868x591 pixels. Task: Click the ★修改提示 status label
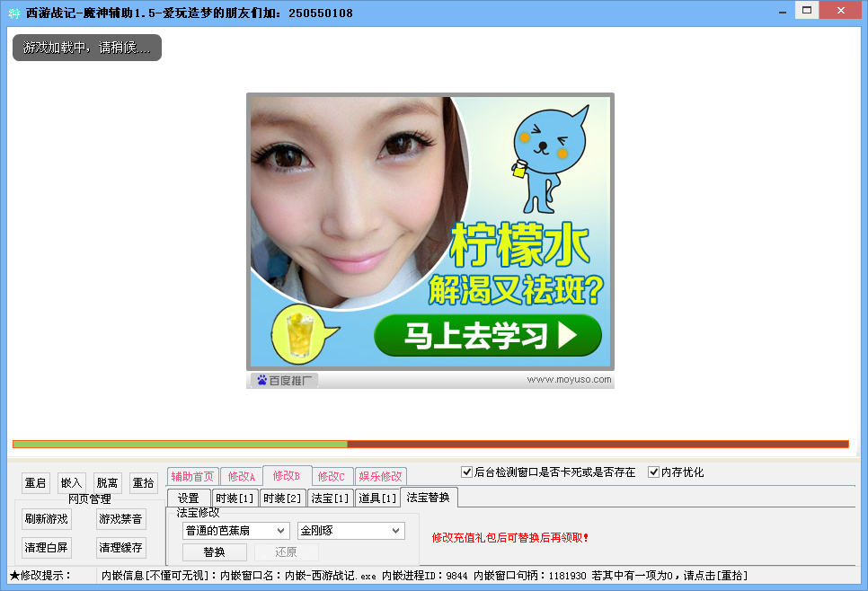click(40, 576)
